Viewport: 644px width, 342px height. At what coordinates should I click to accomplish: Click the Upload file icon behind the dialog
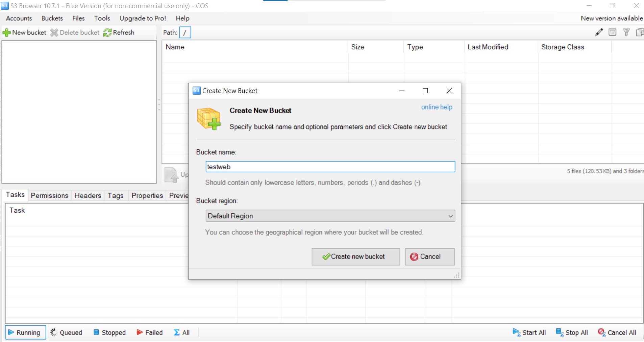[x=171, y=175]
